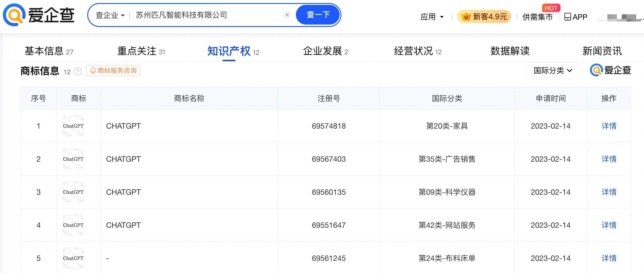Open 详情 for registration 69567403
Screen dimensions: 644x273
point(609,159)
